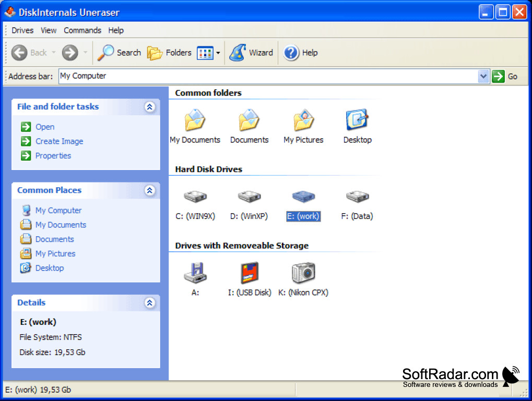Click the "File System: NTFS" detail text
The width and height of the screenshot is (532, 401).
coord(51,337)
